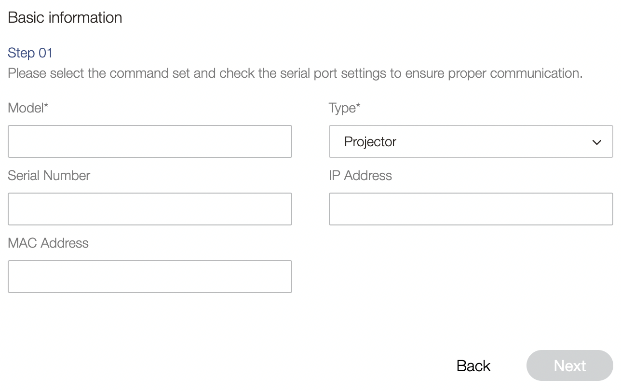Select the Projector value text in Type
This screenshot has width=621, height=391.
click(370, 142)
